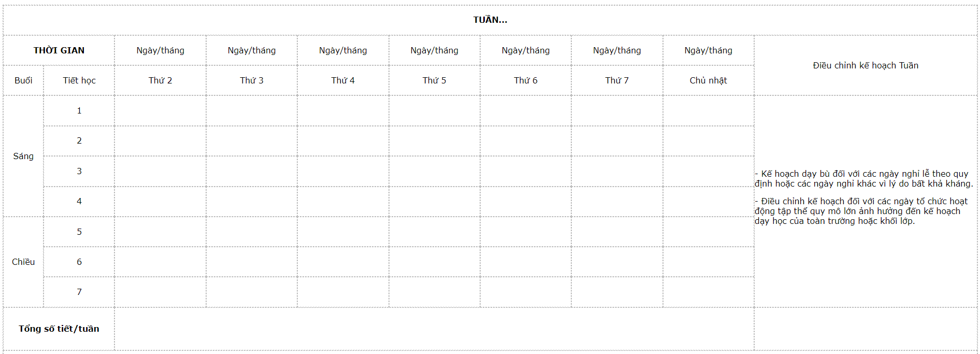Select the Thứ 6 column header
This screenshot has width=980, height=354.
point(526,80)
